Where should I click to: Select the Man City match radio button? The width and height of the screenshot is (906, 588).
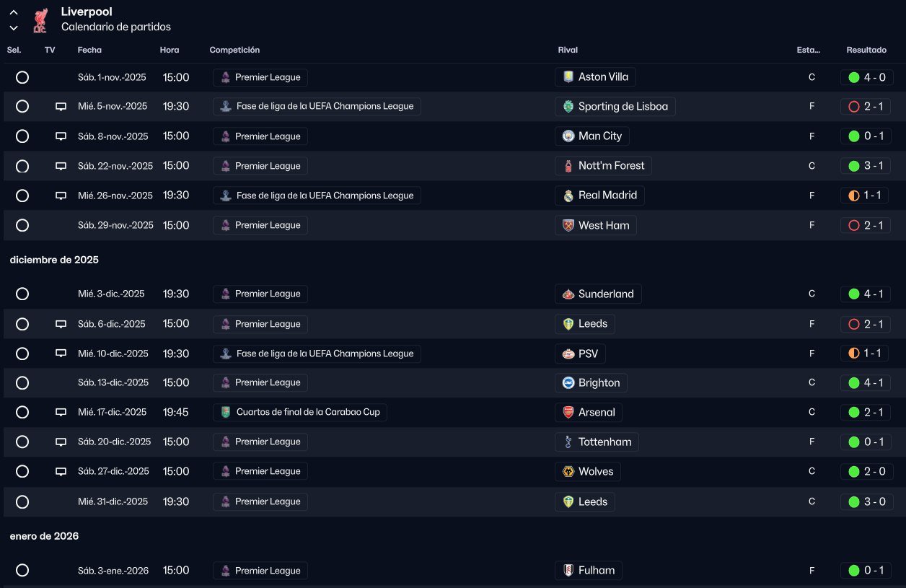(22, 136)
